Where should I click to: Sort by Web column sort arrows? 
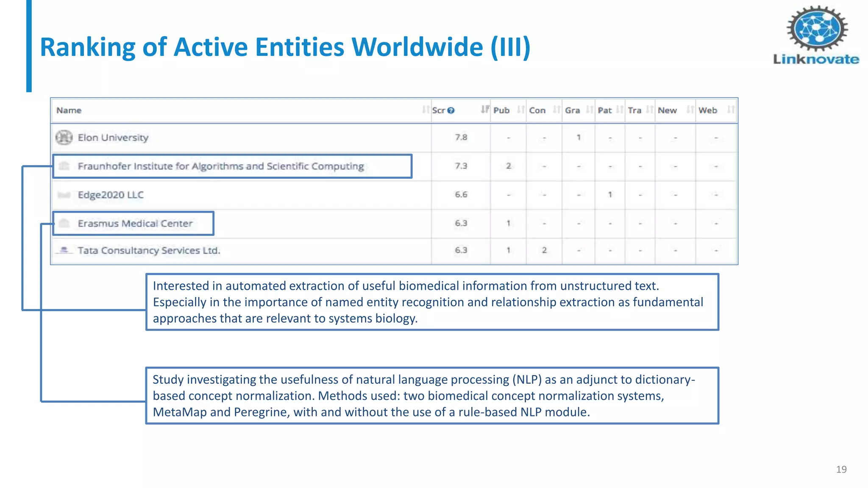pyautogui.click(x=731, y=110)
